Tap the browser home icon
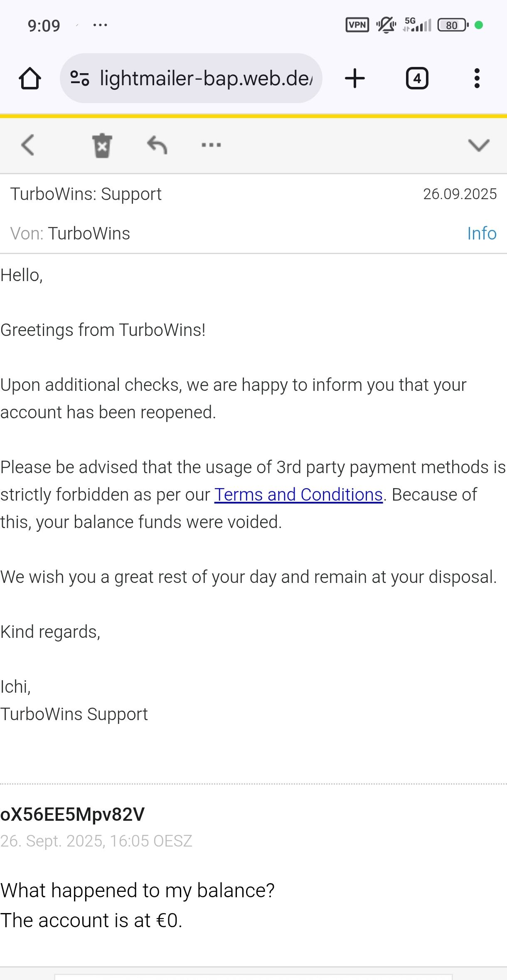Viewport: 507px width, 980px height. (30, 79)
